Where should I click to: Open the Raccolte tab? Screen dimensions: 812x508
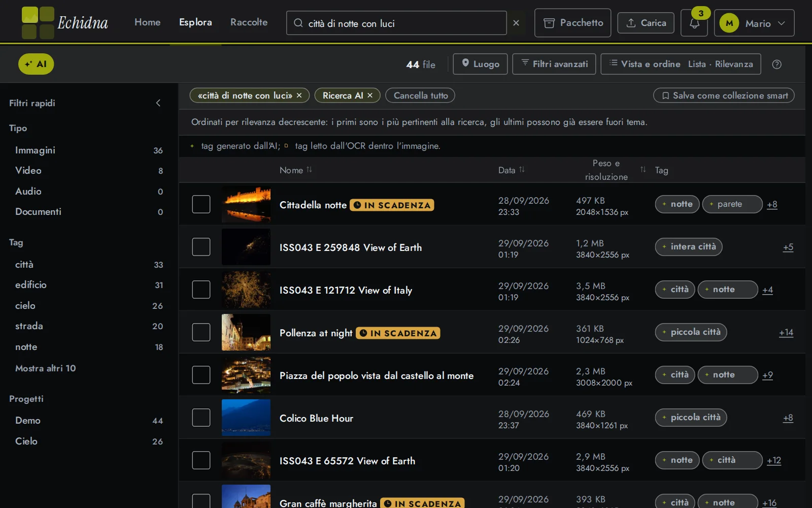point(249,22)
